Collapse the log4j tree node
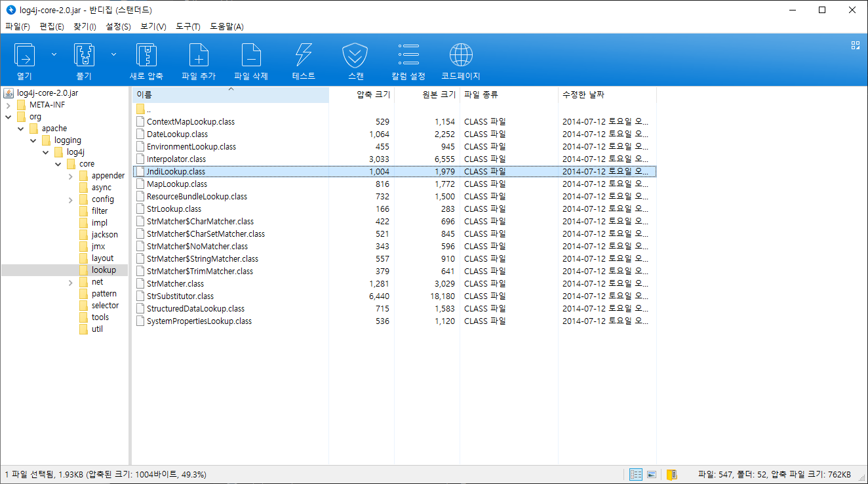The width and height of the screenshot is (868, 484). pos(45,152)
